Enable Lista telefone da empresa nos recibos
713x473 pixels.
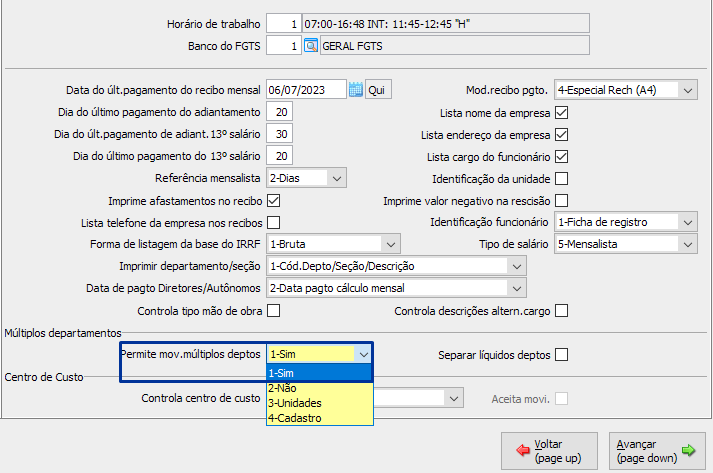274,222
